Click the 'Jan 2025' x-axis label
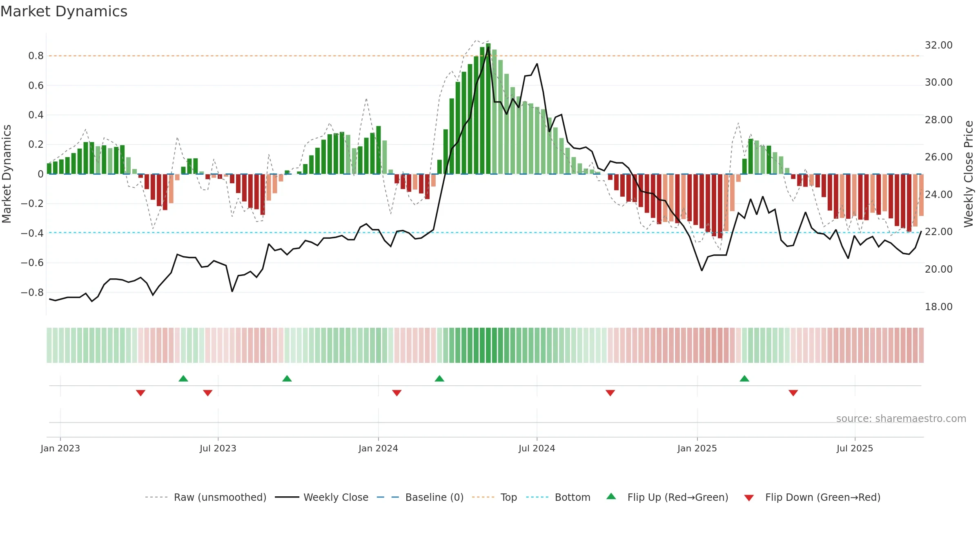 [697, 448]
